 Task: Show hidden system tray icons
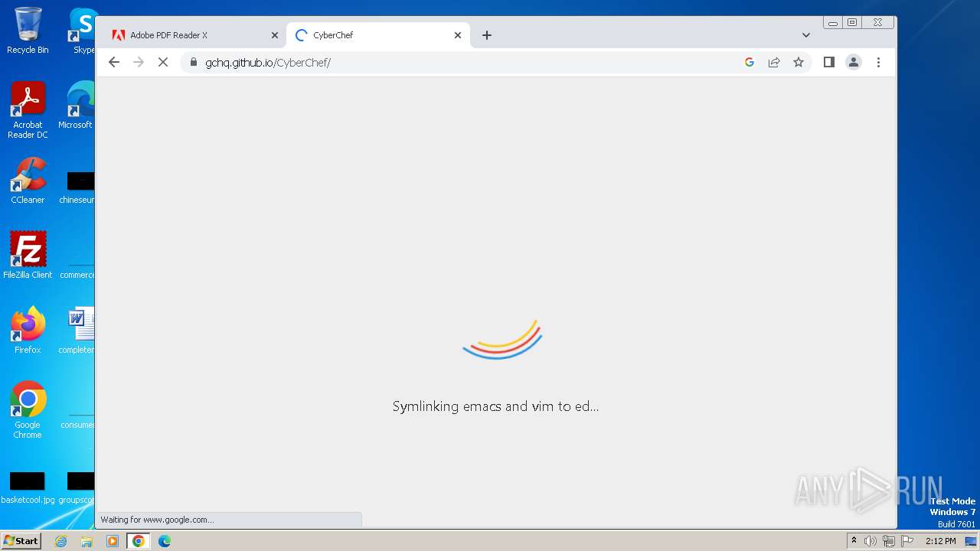click(854, 541)
